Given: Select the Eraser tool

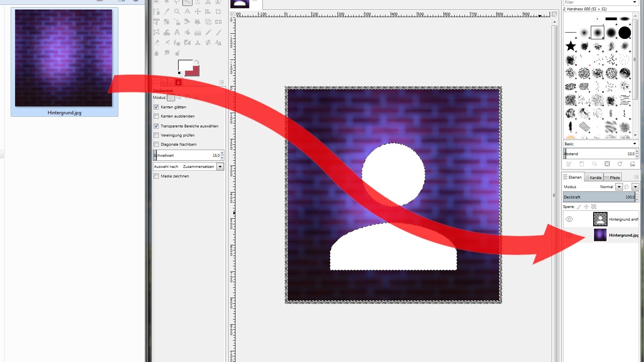Looking at the screenshot, I should coord(157,42).
